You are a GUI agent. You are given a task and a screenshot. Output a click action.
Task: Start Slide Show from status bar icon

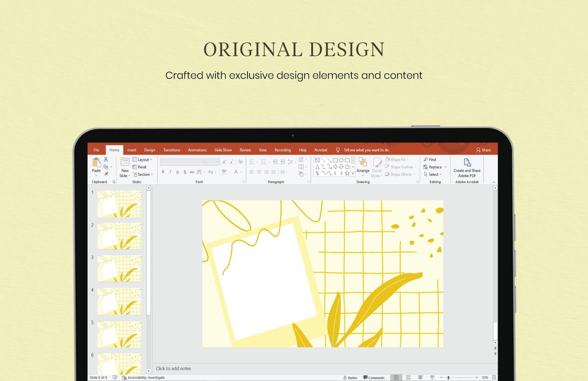click(x=432, y=377)
